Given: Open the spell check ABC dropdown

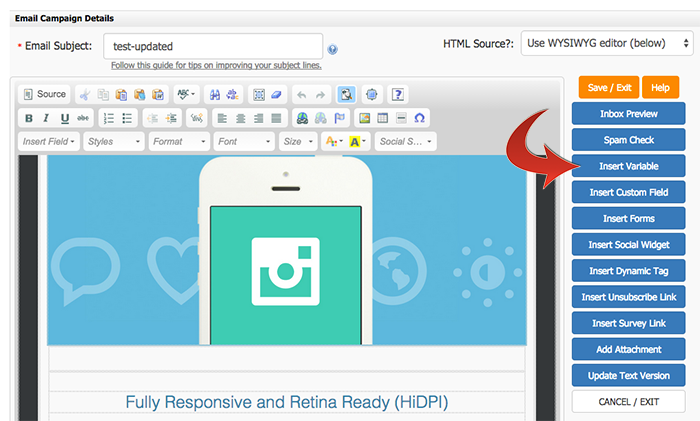Looking at the screenshot, I should click(x=186, y=94).
